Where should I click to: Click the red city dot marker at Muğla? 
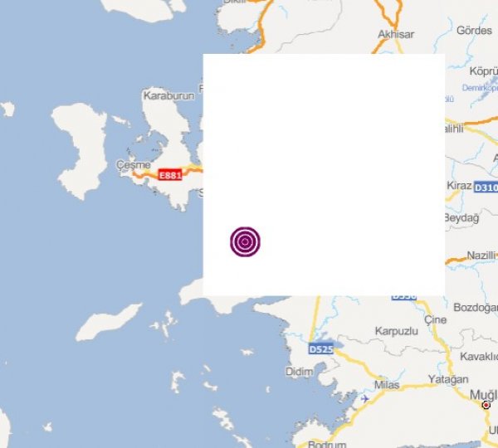pos(486,405)
